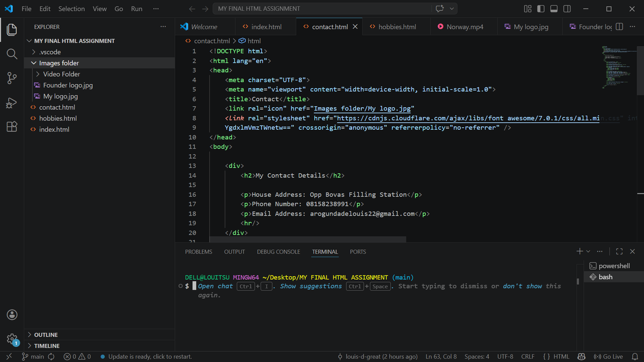This screenshot has width=644, height=362.
Task: Open the Go menu
Action: 119,9
